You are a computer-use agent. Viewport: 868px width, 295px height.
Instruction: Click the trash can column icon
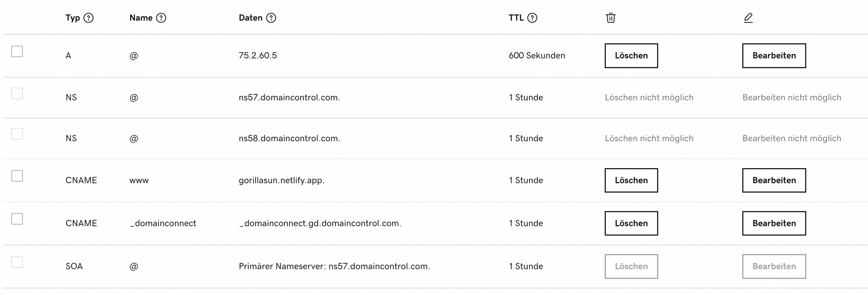(x=611, y=18)
